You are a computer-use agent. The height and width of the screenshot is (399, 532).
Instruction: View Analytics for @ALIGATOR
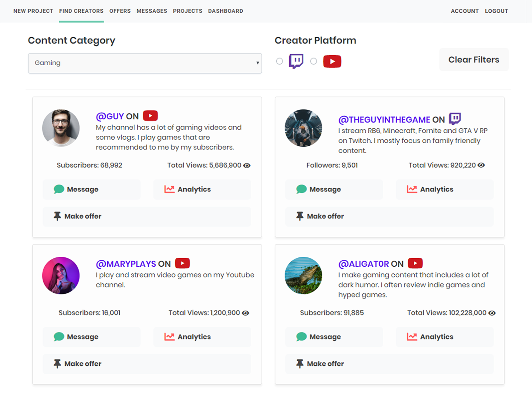pos(444,337)
